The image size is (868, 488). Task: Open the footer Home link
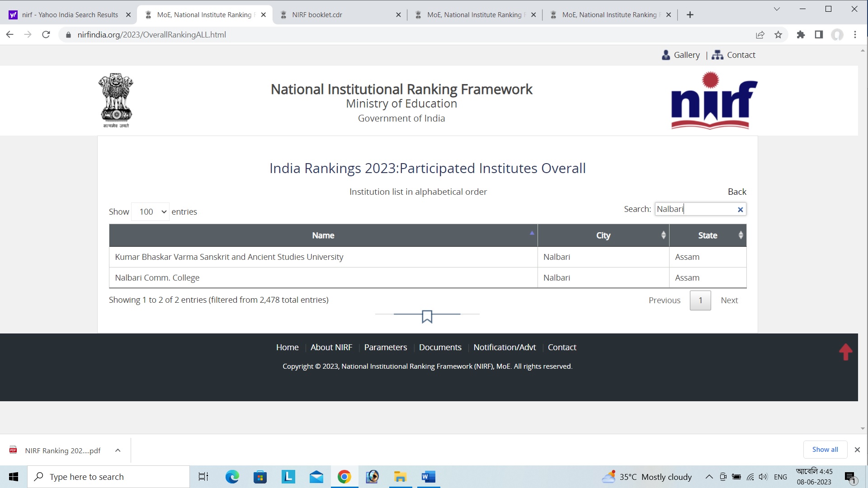click(288, 347)
